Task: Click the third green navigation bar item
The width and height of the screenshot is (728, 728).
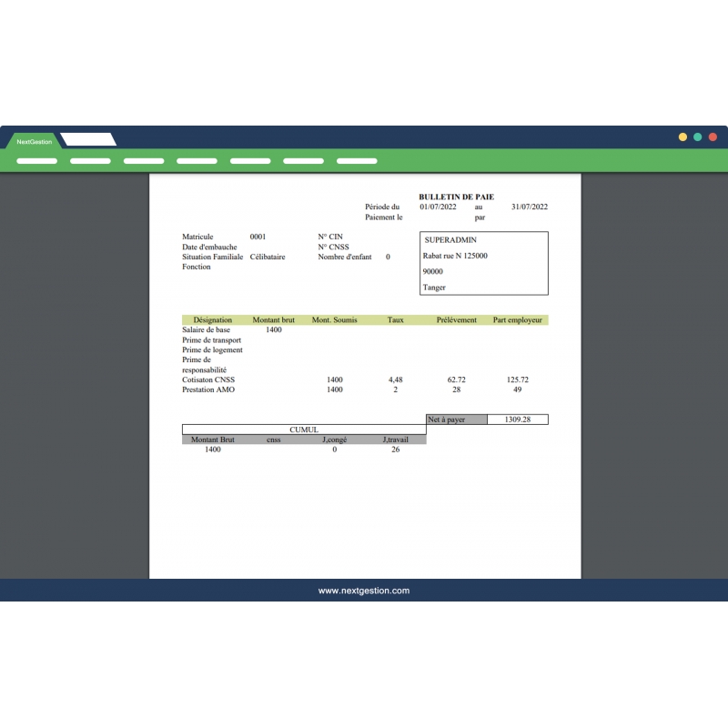Action: click(144, 161)
